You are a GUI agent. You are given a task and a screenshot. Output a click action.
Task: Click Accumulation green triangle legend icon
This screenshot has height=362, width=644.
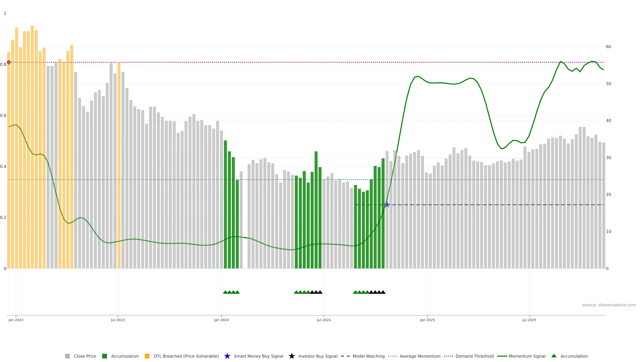[554, 356]
